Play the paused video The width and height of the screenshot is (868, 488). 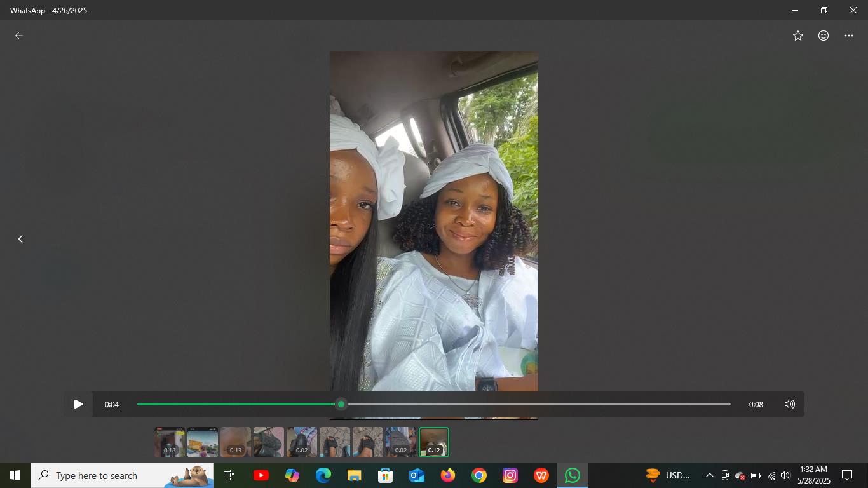(78, 404)
